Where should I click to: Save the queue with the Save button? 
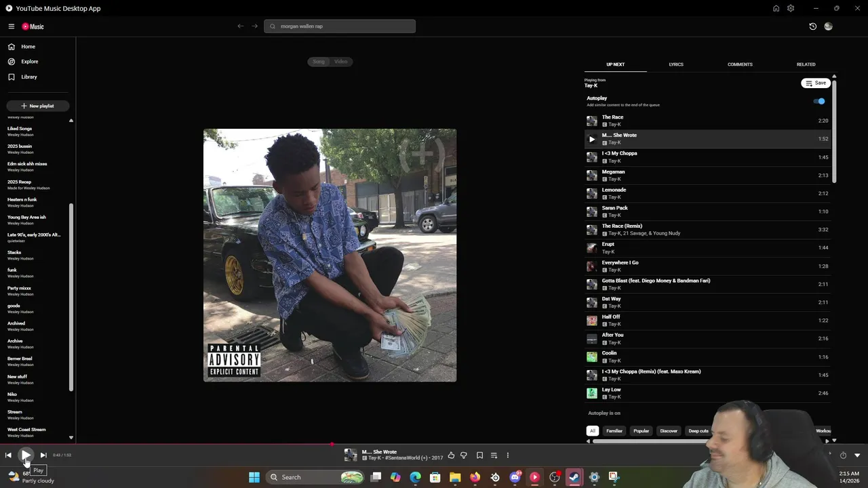tap(816, 83)
